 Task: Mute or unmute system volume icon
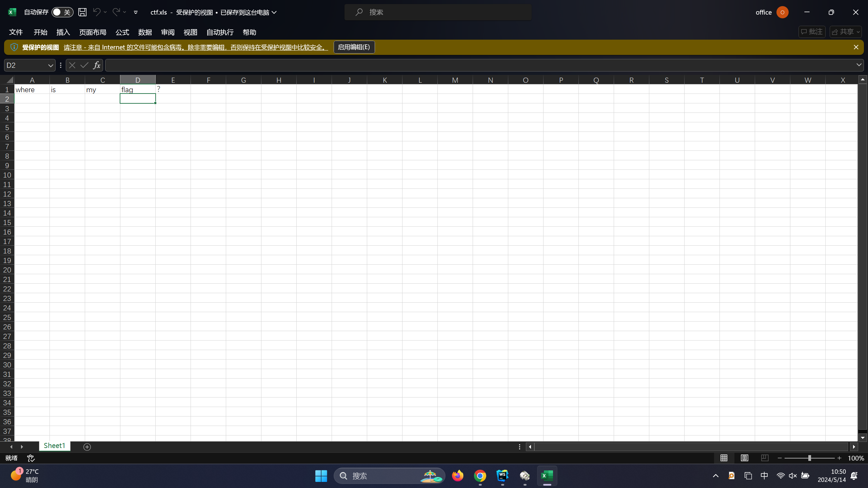(792, 476)
